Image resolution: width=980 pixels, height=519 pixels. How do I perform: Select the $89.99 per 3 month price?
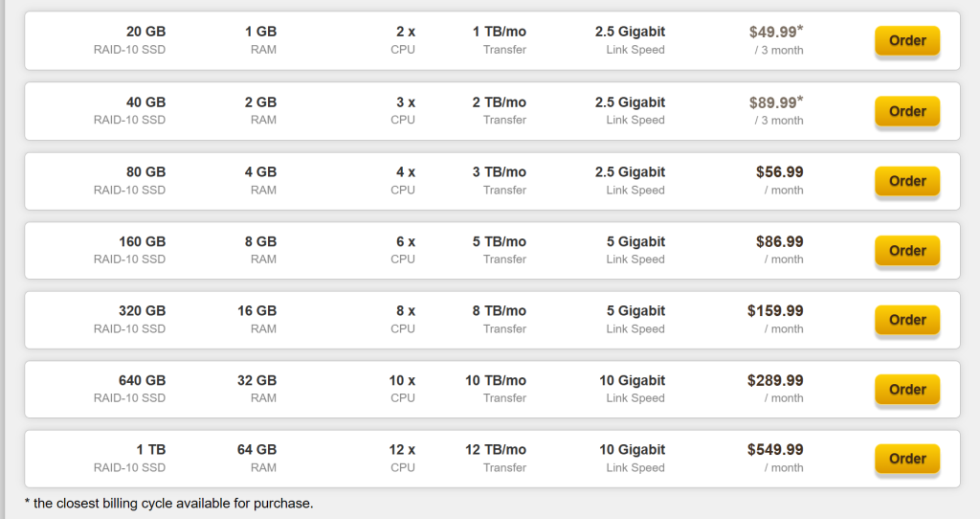pos(775,111)
